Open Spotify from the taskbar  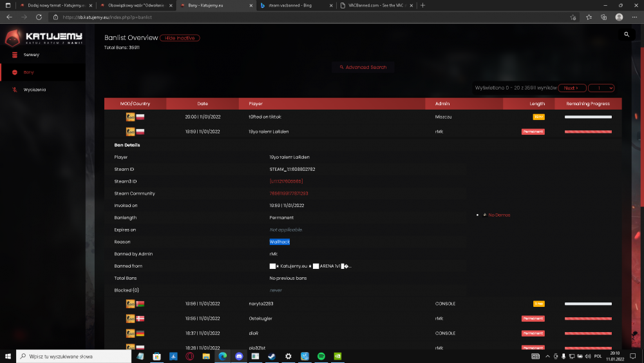tap(321, 357)
